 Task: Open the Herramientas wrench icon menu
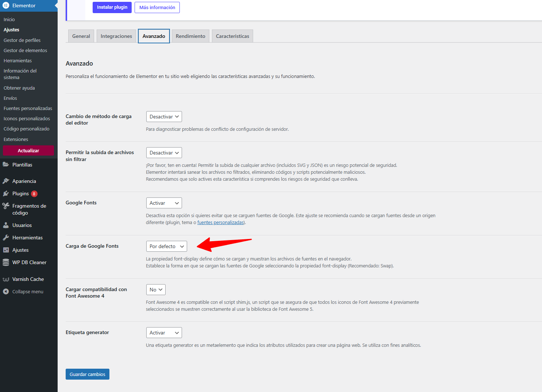click(x=6, y=238)
